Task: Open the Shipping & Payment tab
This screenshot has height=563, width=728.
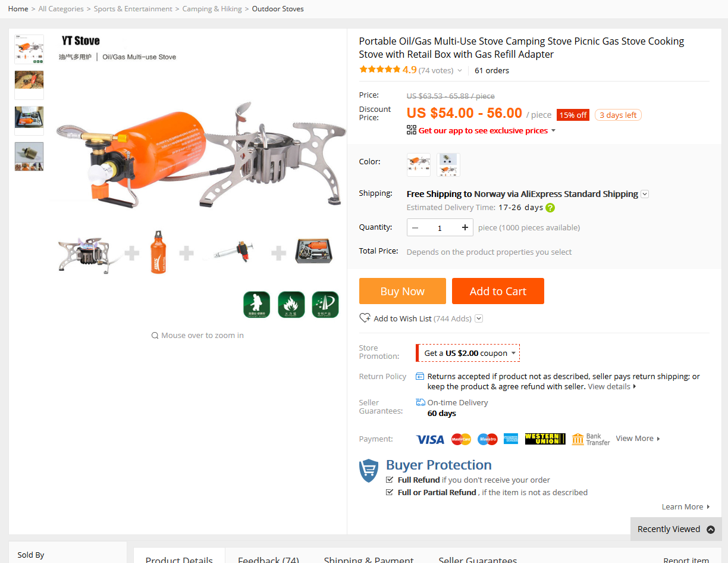Action: [x=368, y=558]
